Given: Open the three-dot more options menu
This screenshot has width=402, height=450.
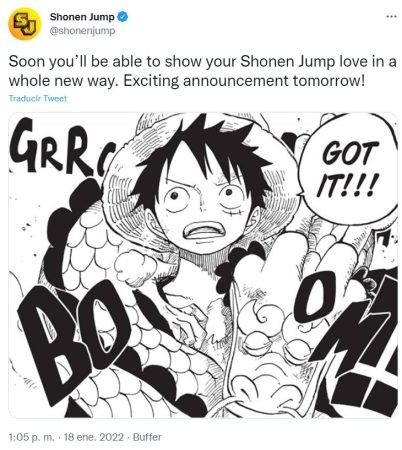Looking at the screenshot, I should tap(391, 16).
